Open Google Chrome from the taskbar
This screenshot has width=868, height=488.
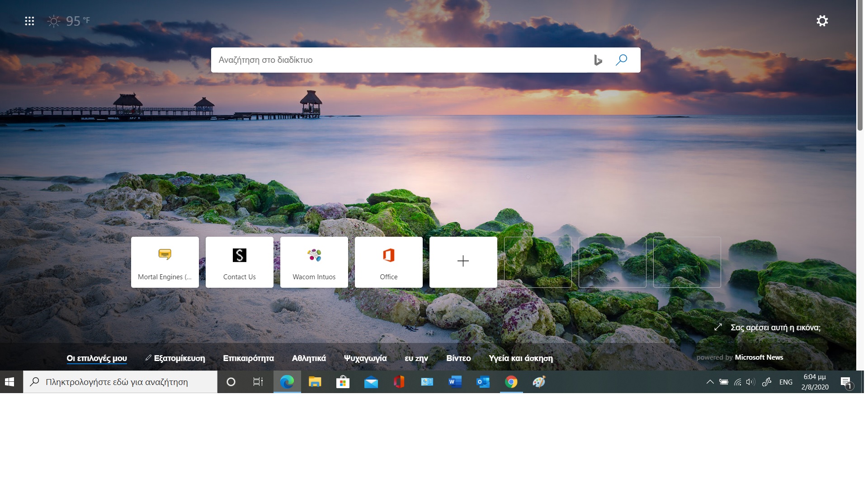tap(511, 382)
